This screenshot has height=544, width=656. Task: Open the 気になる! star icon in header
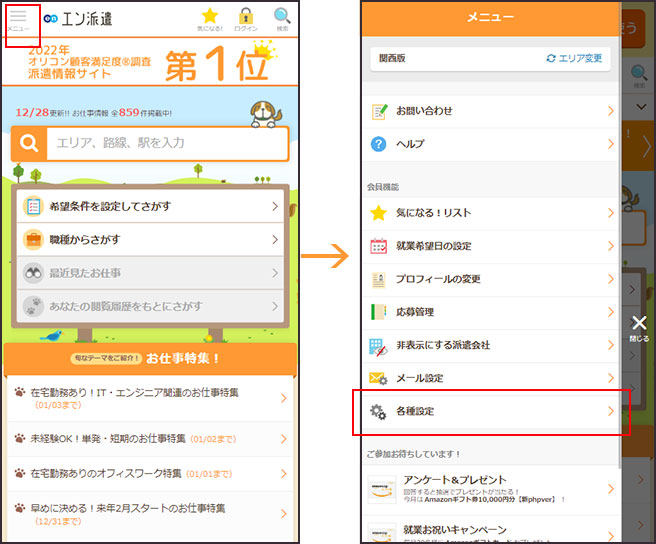point(210,20)
